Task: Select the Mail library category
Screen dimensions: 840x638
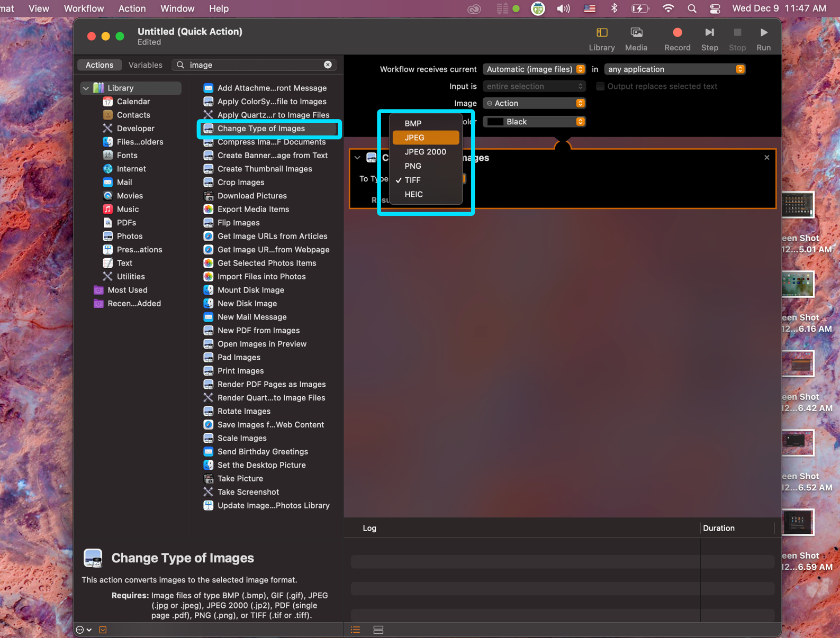Action: coord(124,182)
